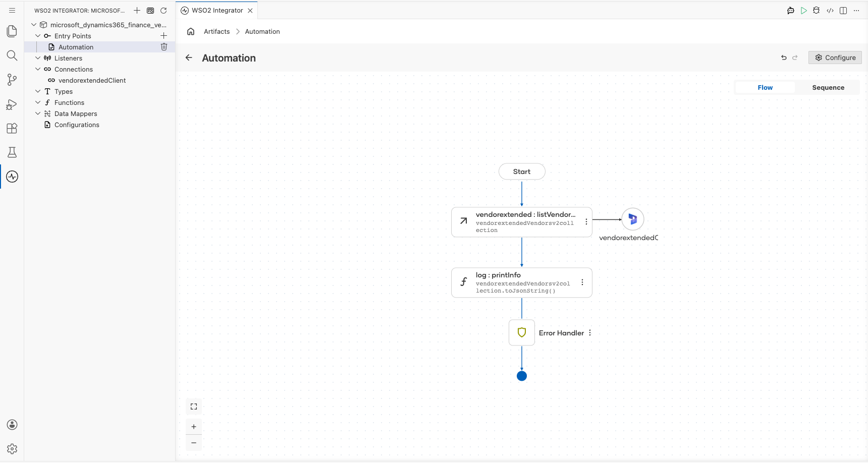The width and height of the screenshot is (868, 463).
Task: Collapse the Listeners section
Action: point(38,58)
